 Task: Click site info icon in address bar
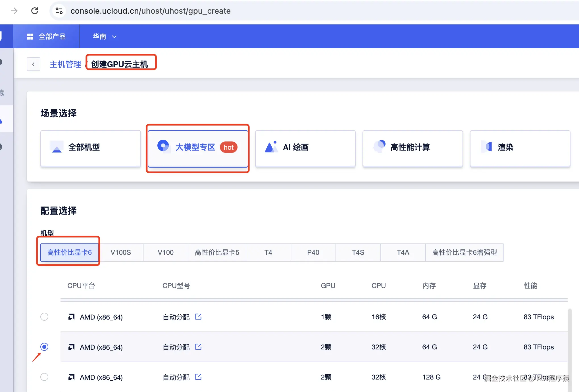point(59,11)
